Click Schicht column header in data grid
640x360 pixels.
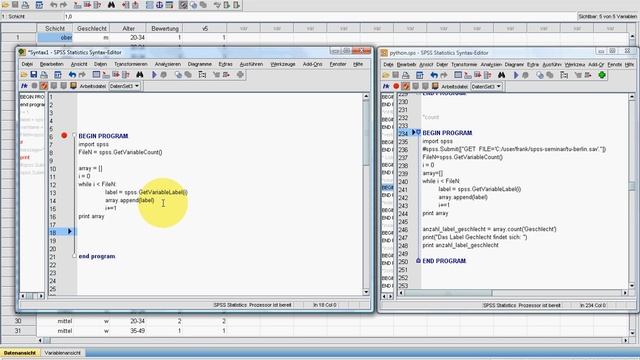tap(55, 28)
